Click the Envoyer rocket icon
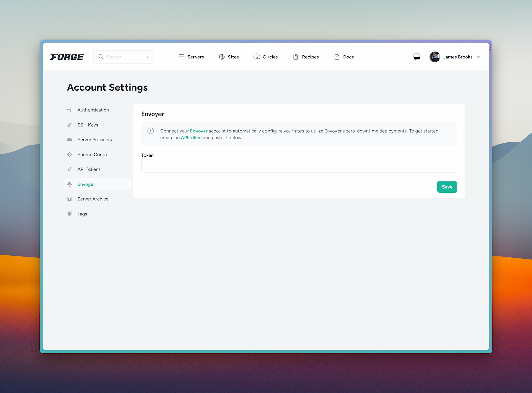The image size is (532, 393). click(x=69, y=184)
